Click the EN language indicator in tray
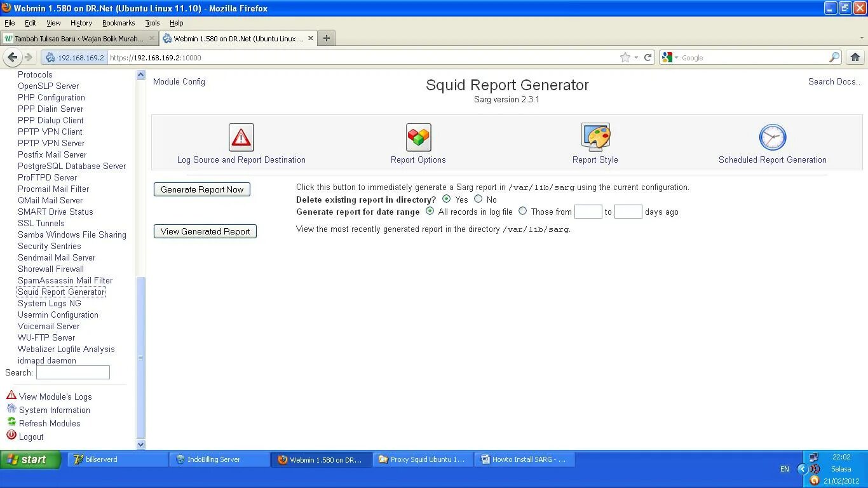The height and width of the screenshot is (488, 868). 785,469
